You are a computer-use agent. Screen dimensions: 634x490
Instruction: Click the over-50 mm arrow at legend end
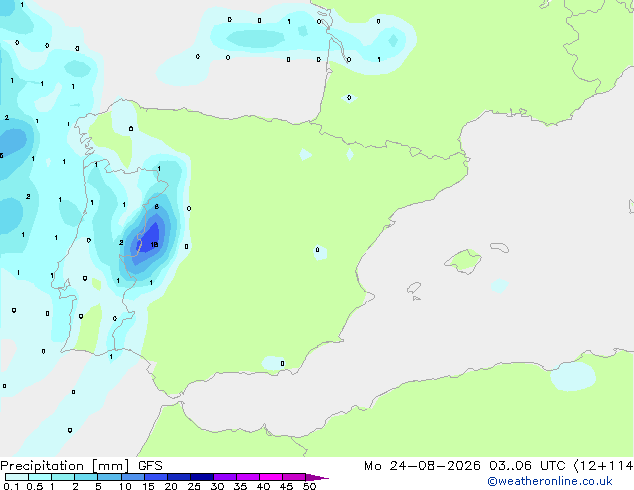pyautogui.click(x=317, y=477)
